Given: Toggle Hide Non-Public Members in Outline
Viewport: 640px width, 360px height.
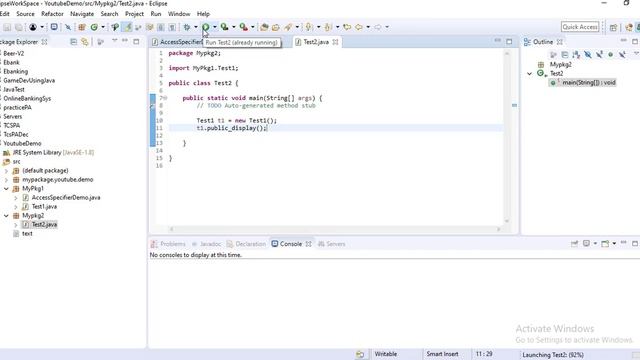Looking at the screenshot, I should coord(611,54).
